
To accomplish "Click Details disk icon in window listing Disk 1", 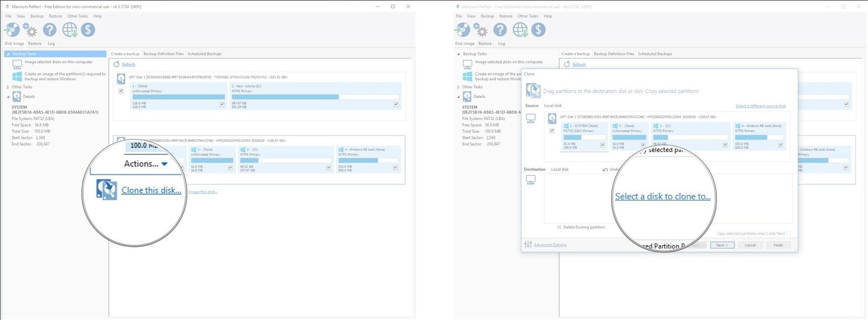I will tap(16, 97).
